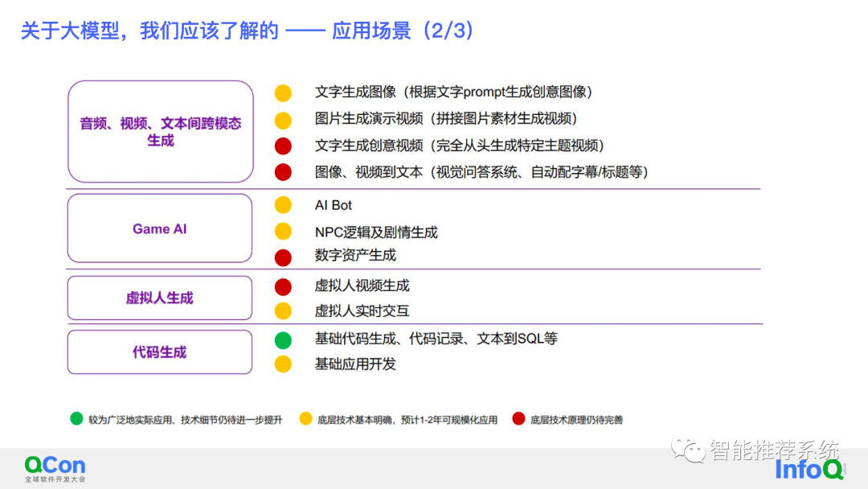
Task: Click the yellow dot beside 基础应用开发
Action: coord(283,364)
